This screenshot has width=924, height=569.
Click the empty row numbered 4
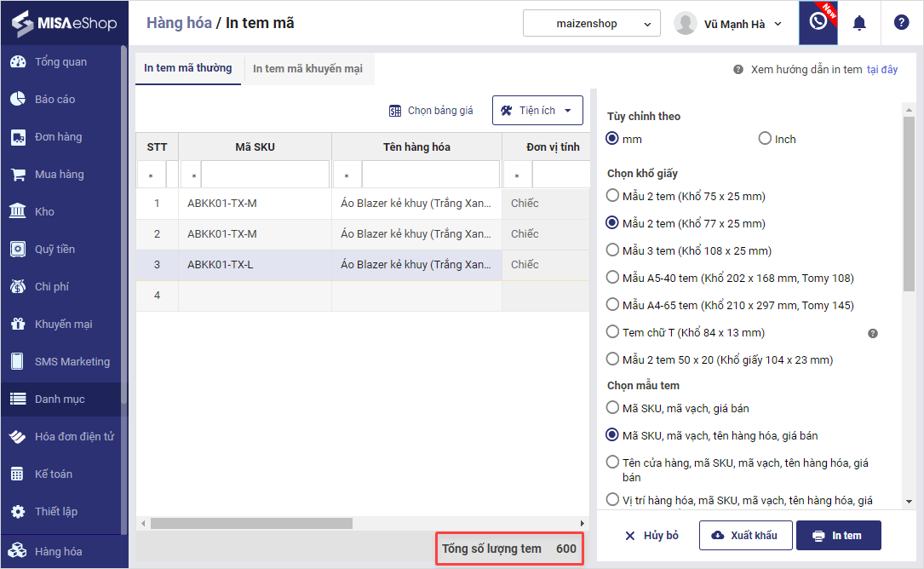coord(363,296)
